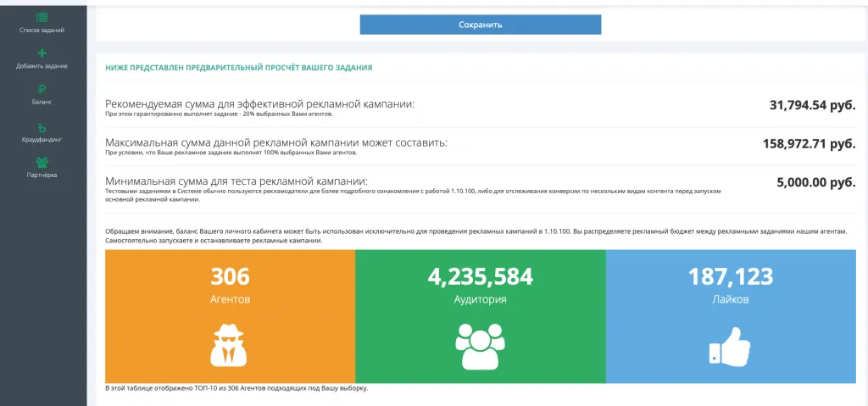Click the Лайков label in blue card

click(x=731, y=300)
